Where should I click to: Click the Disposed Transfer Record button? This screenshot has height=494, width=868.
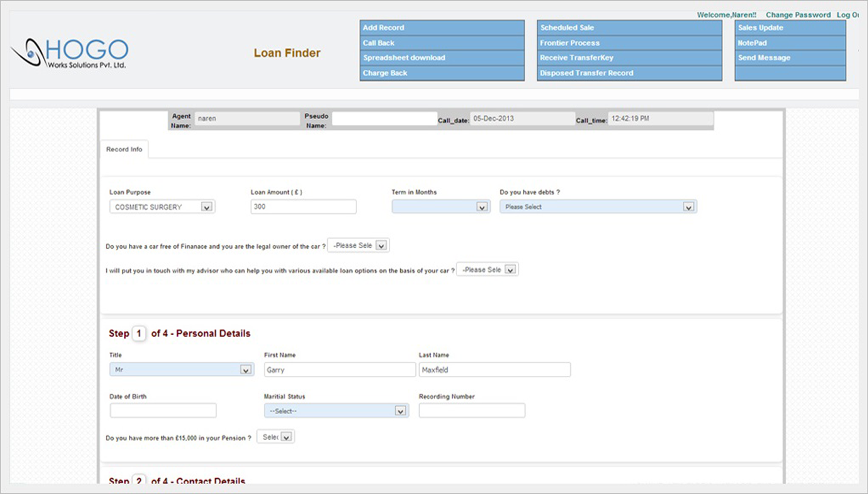pyautogui.click(x=629, y=73)
